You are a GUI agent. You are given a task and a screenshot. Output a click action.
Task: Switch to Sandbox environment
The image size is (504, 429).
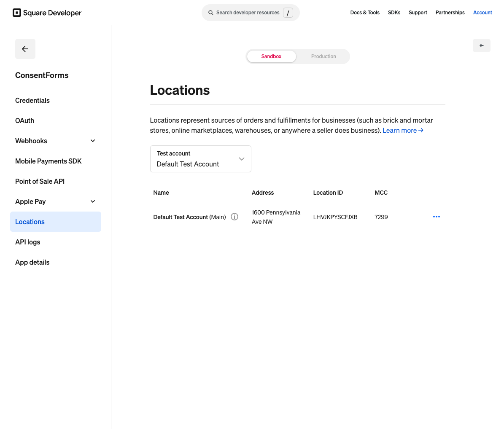(271, 56)
